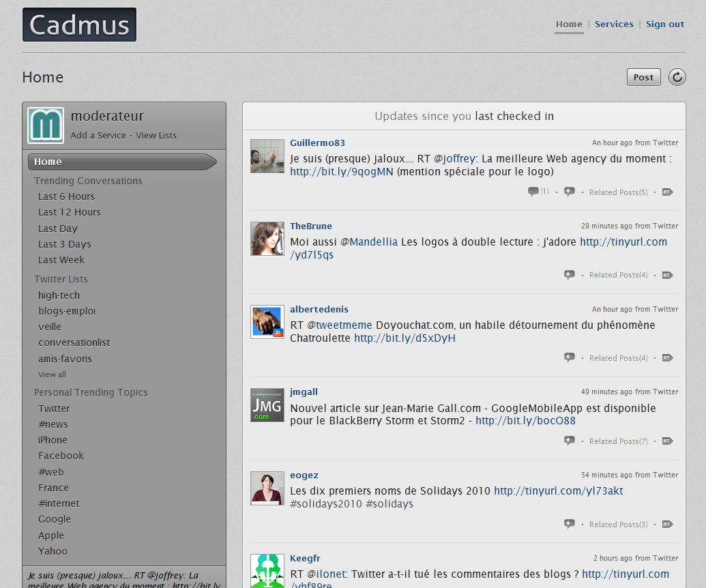706x588 pixels.
Task: Open eogez's avatar thumbnail
Action: point(267,488)
